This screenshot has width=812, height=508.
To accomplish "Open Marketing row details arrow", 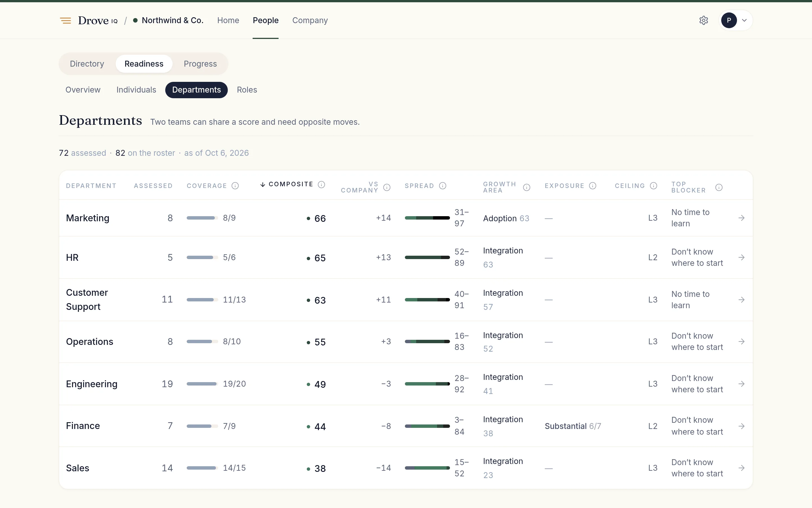I will 742,218.
